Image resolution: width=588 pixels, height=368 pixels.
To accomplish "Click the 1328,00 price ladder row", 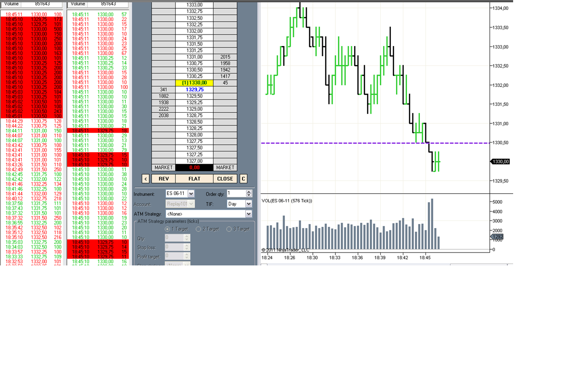I will pos(194,135).
